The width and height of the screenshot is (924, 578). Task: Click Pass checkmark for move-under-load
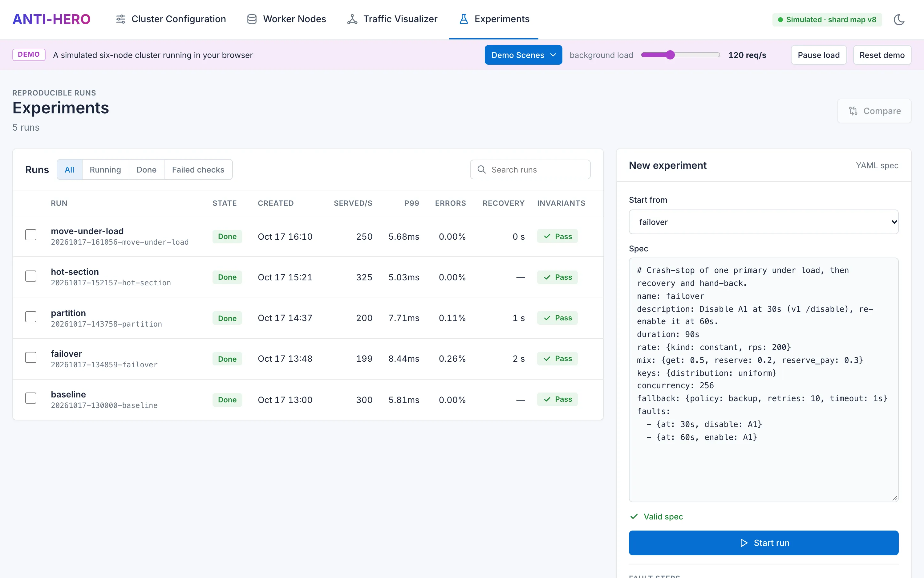[547, 236]
